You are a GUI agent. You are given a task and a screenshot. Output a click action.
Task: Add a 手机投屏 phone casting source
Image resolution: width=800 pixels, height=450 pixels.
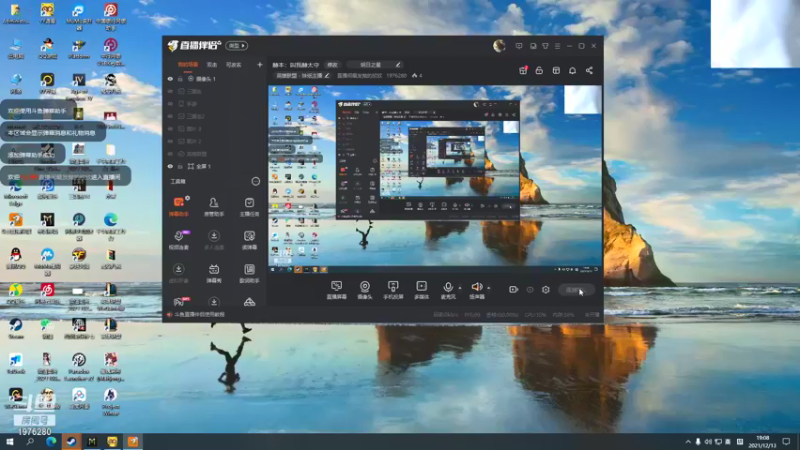(x=393, y=289)
